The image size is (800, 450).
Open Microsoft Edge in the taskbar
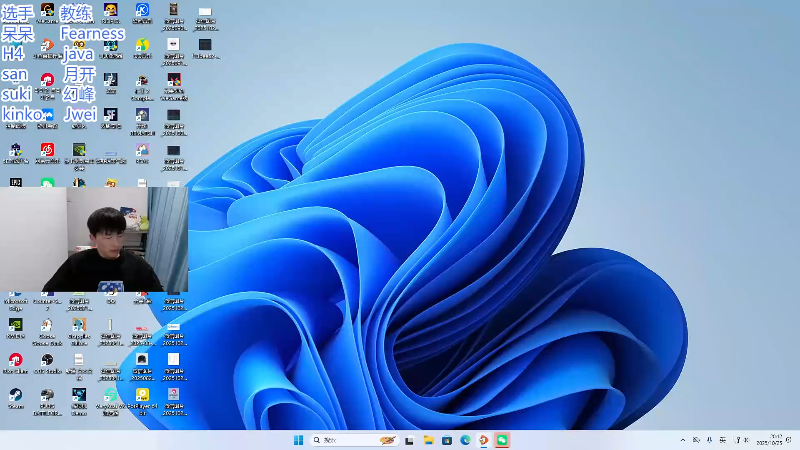click(465, 440)
